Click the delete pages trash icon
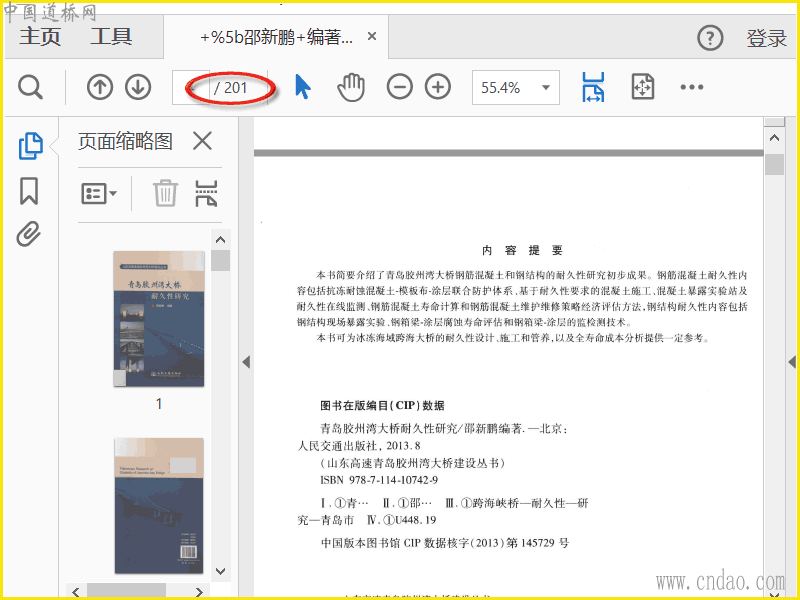800x600 pixels. pyautogui.click(x=165, y=193)
